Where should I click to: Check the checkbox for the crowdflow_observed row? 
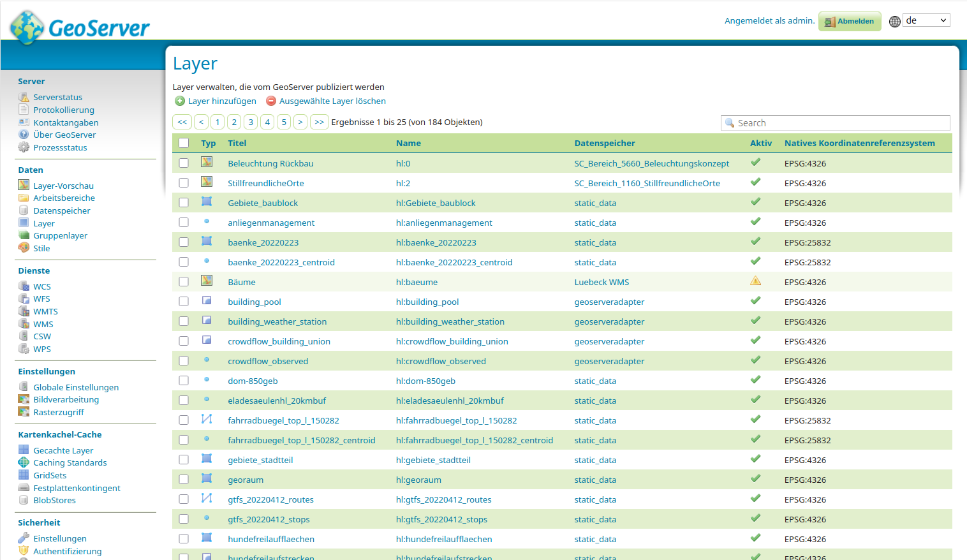184,360
